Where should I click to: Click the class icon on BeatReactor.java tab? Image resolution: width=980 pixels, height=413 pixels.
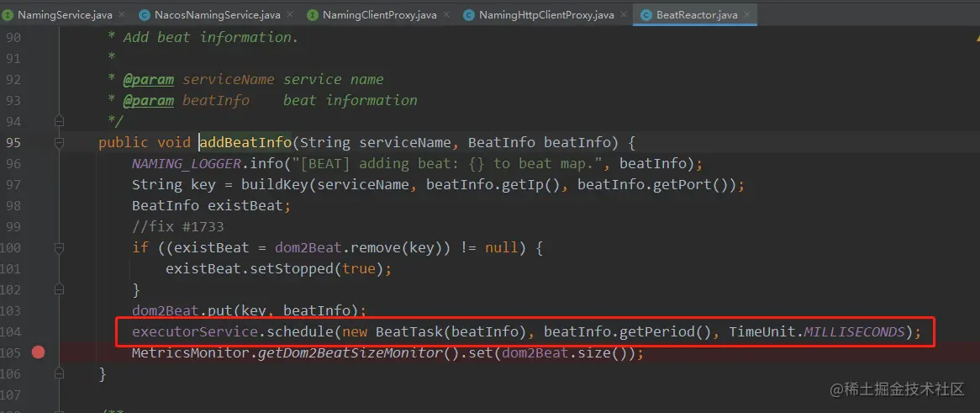point(645,14)
